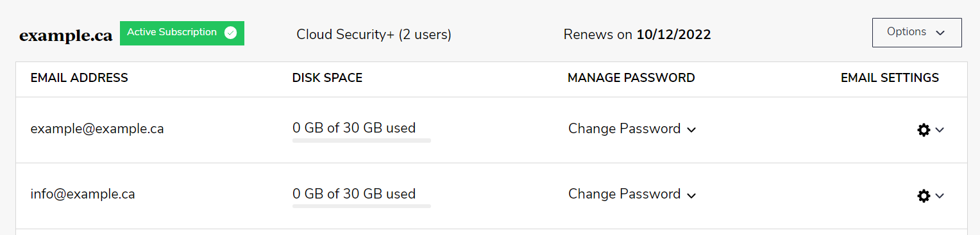Click the EMAIL ADDRESS column header
This screenshot has height=235, width=980.
[80, 78]
